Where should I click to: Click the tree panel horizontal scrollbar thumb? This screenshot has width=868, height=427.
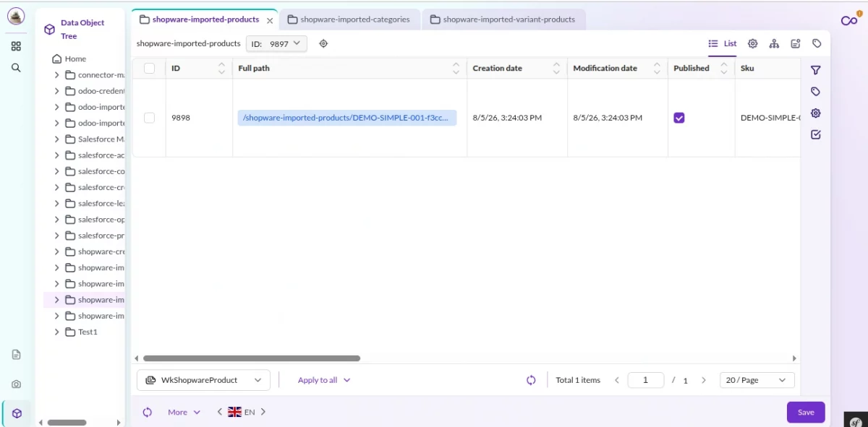coord(67,423)
